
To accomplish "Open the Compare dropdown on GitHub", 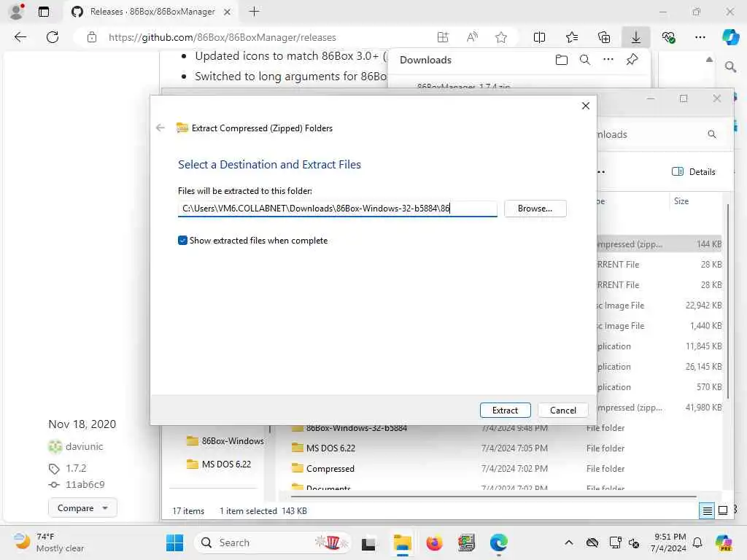I will click(x=82, y=508).
